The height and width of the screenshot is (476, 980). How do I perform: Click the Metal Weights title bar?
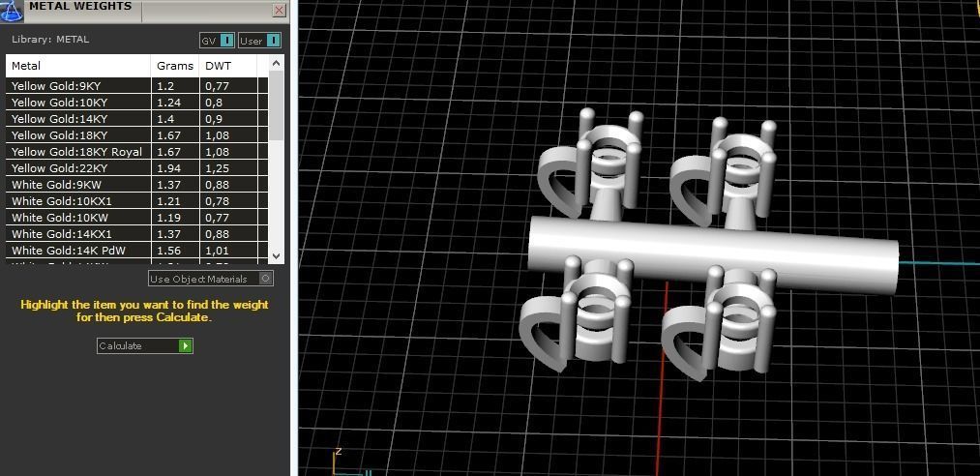[x=145, y=10]
